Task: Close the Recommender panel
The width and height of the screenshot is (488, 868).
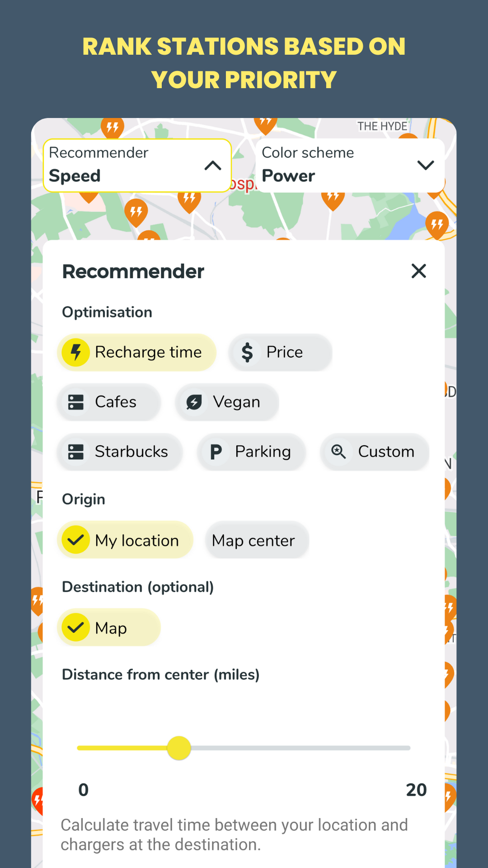Action: click(419, 271)
